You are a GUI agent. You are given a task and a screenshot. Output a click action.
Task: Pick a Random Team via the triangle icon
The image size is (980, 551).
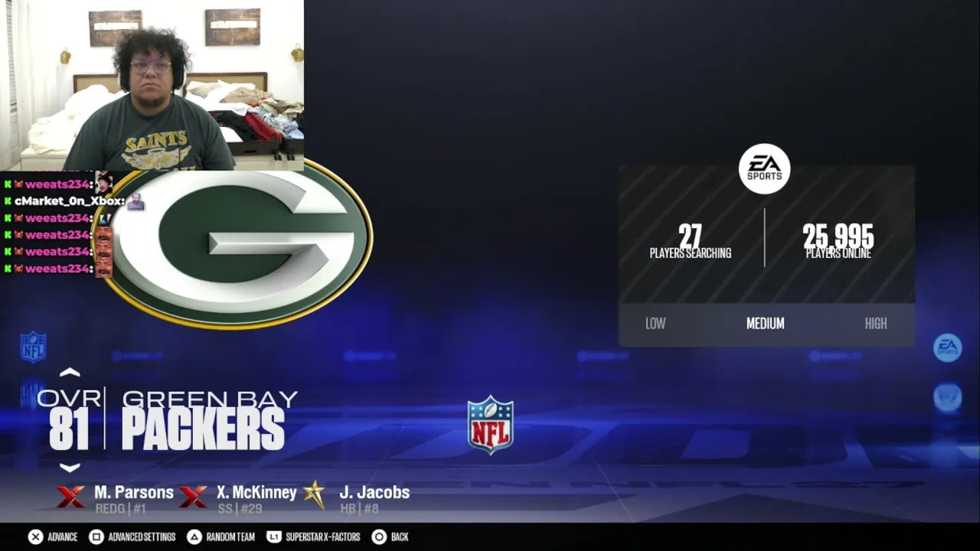[x=194, y=537]
